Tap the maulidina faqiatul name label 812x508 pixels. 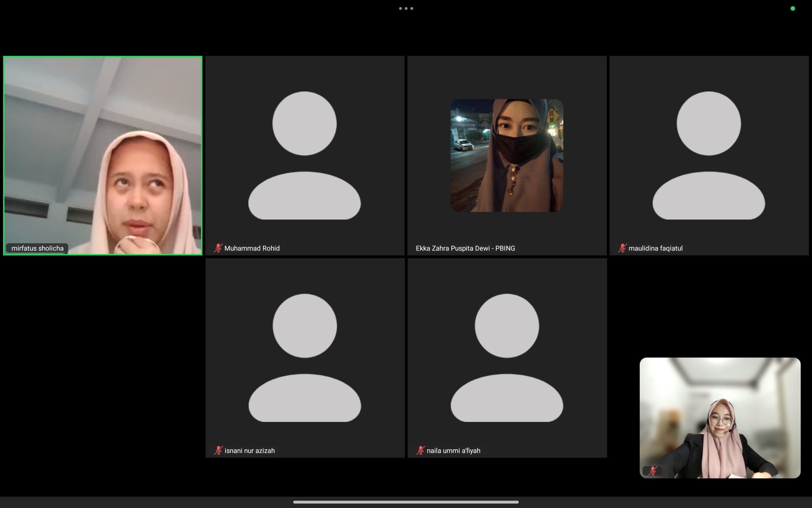coord(656,248)
